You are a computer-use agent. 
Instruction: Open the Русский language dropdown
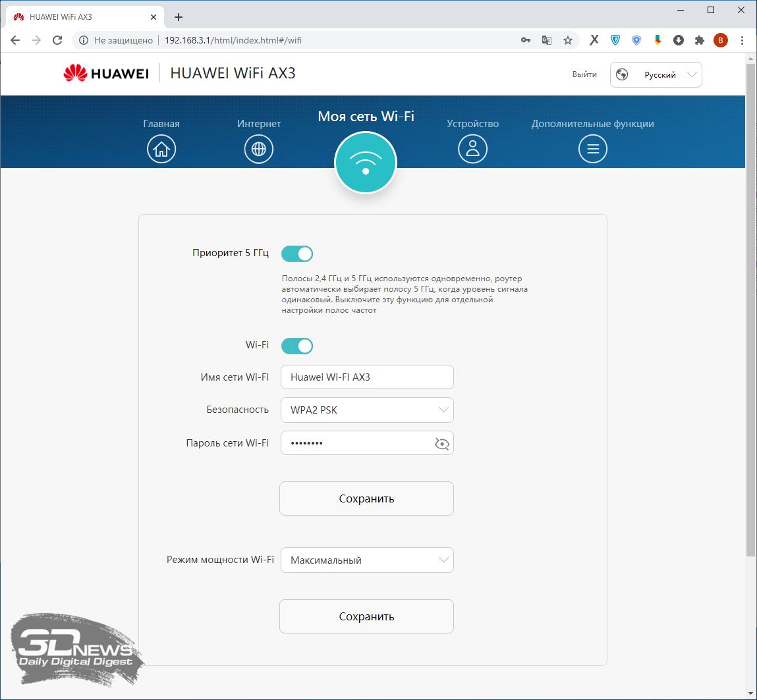pos(656,75)
